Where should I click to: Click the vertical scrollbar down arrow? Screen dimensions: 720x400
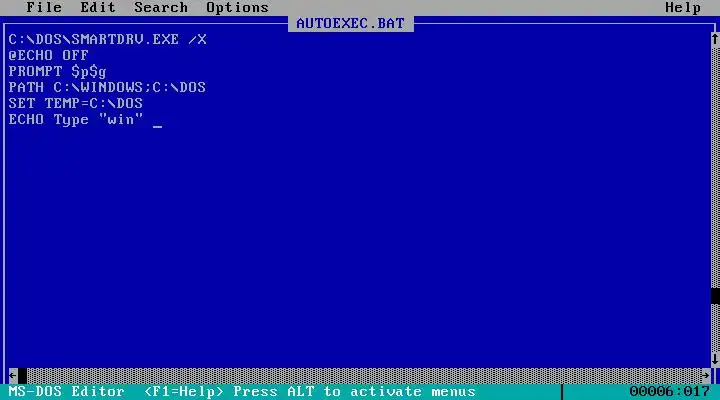click(715, 359)
